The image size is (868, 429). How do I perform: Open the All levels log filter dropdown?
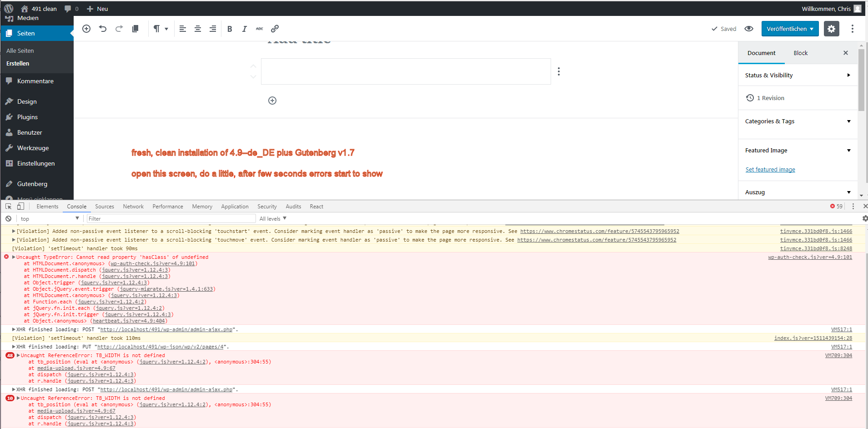click(271, 218)
